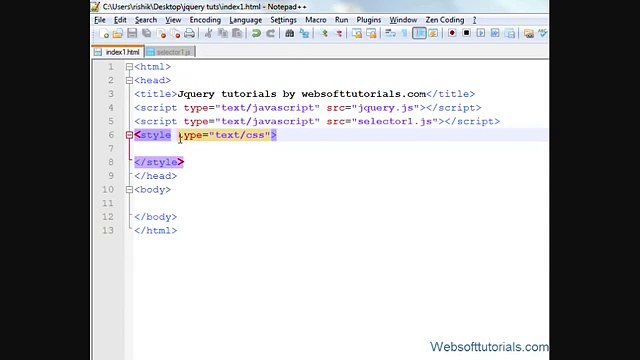Open the Plugins menu
This screenshot has height=360, width=640.
(369, 20)
